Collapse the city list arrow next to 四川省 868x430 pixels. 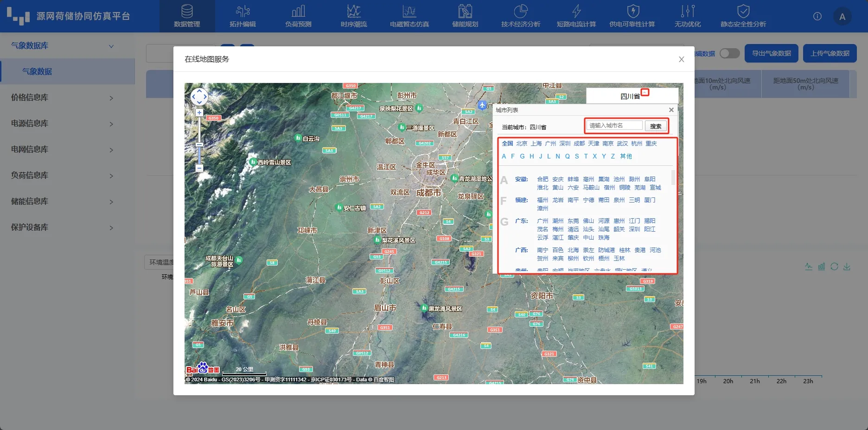[645, 92]
